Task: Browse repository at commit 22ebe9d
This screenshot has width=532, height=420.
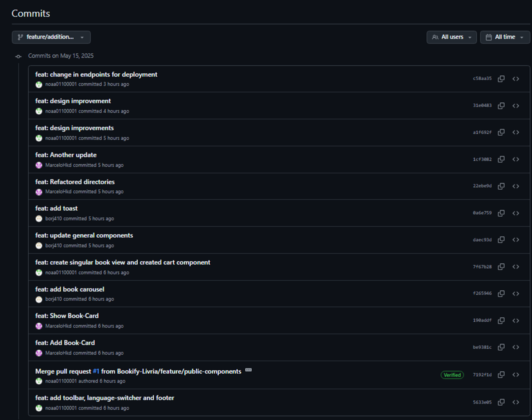Action: (515, 186)
